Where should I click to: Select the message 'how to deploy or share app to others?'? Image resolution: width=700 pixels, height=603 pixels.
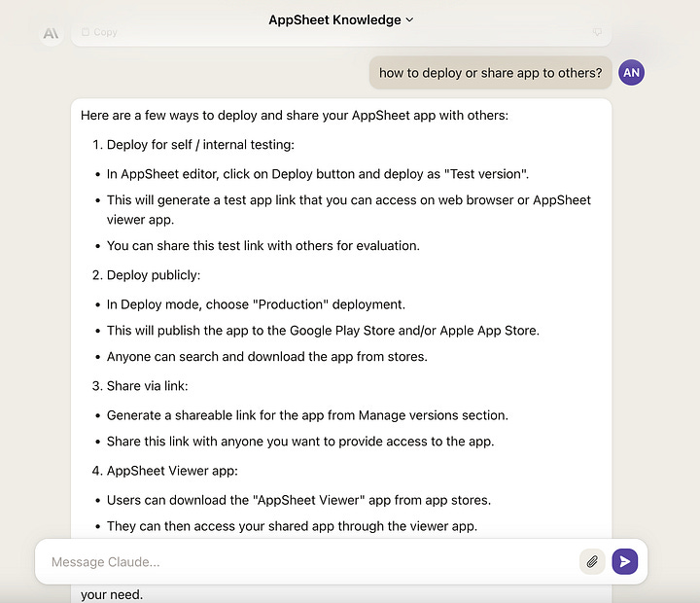[490, 73]
